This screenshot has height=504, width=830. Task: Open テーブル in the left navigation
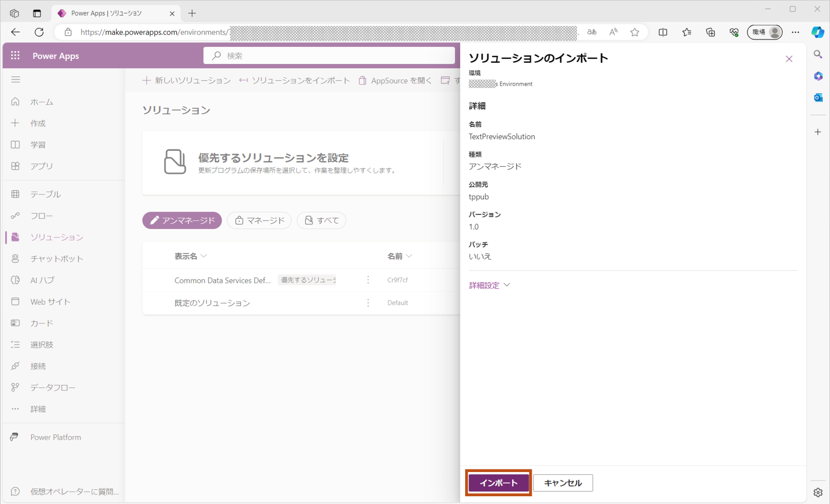(x=45, y=194)
